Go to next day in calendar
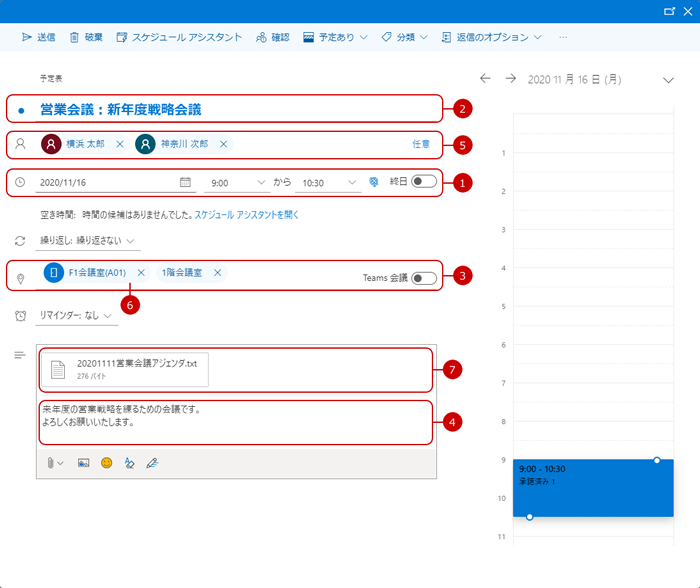This screenshot has width=700, height=588. pyautogui.click(x=510, y=78)
